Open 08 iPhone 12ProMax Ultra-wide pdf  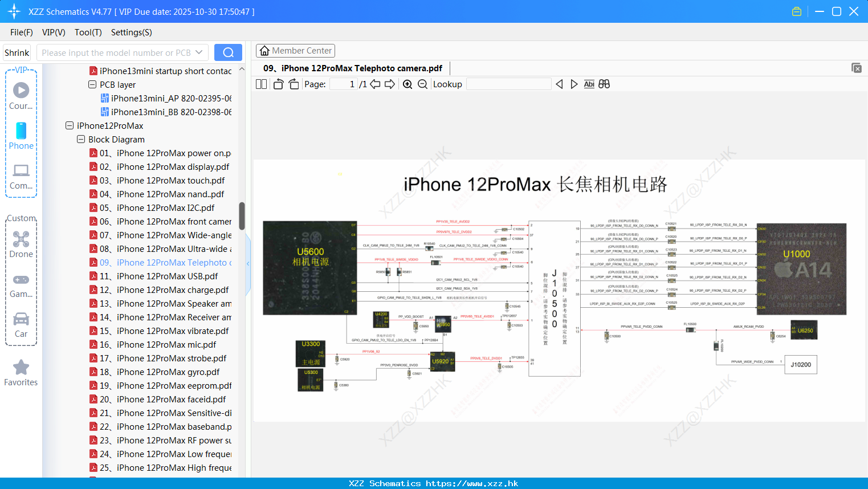[160, 248]
